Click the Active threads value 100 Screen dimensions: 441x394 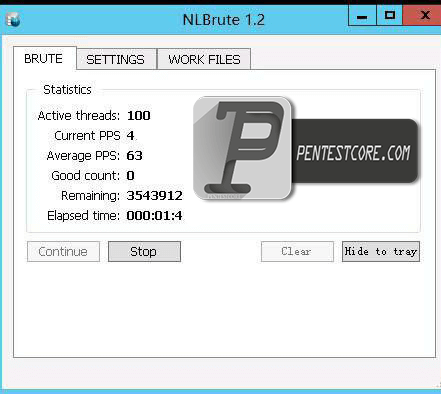click(x=139, y=116)
